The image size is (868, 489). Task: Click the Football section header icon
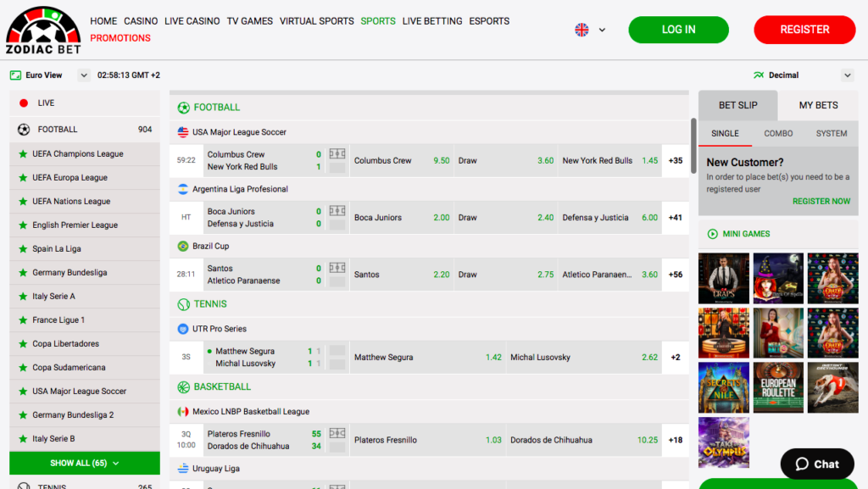click(x=183, y=108)
